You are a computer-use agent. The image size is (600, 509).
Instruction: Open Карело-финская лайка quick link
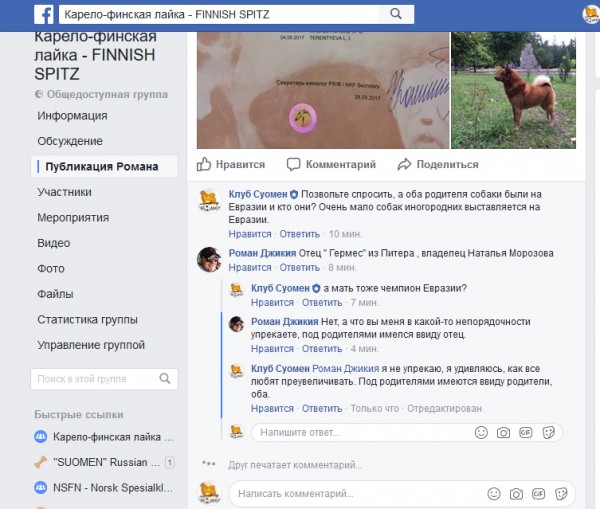(x=113, y=437)
